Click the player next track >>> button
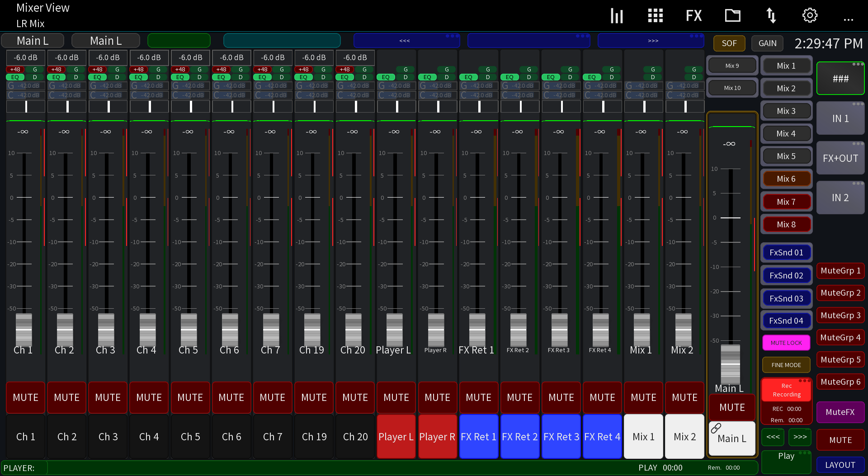Screen dimensions: 868x476 pyautogui.click(x=800, y=437)
